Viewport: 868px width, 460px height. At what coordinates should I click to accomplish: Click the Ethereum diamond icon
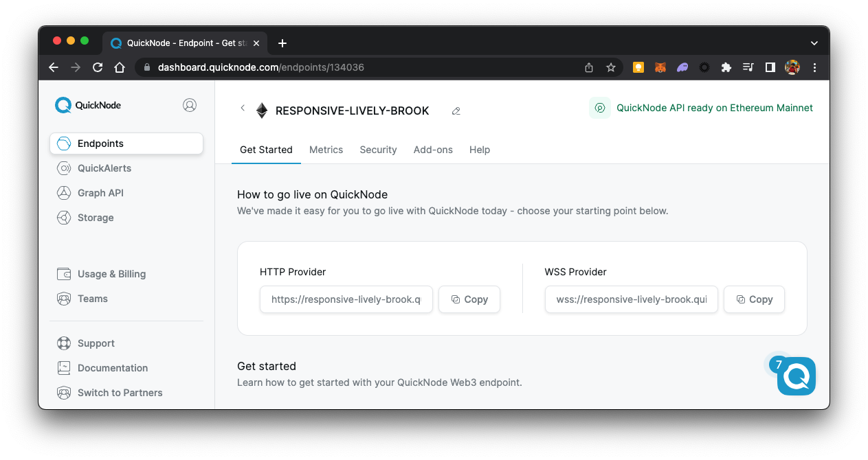262,111
